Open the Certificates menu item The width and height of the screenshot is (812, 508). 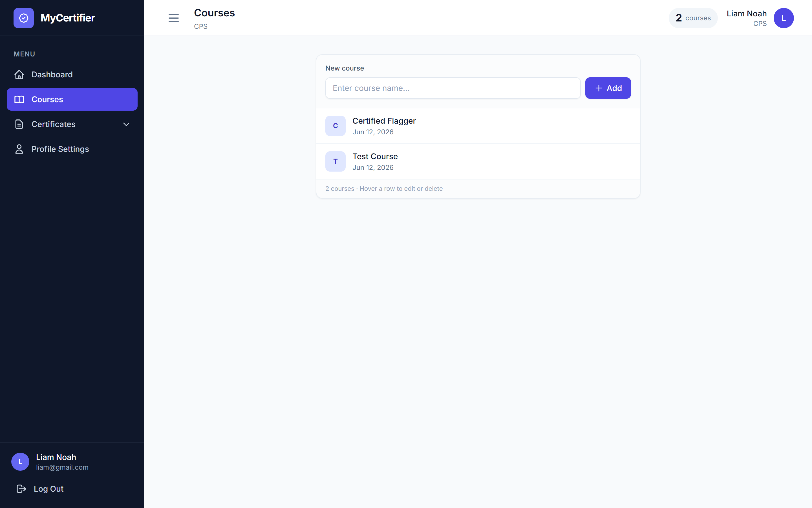click(72, 124)
